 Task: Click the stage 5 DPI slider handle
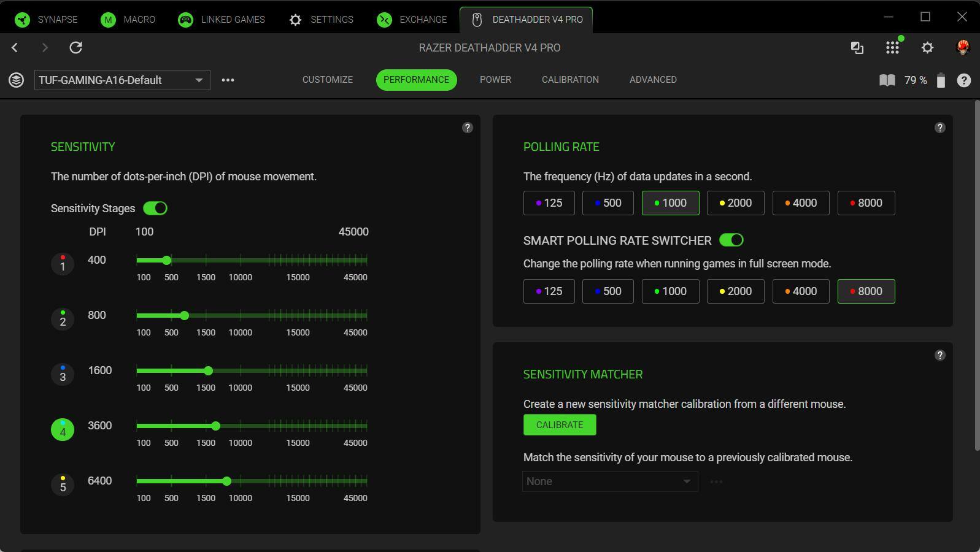[x=227, y=481]
